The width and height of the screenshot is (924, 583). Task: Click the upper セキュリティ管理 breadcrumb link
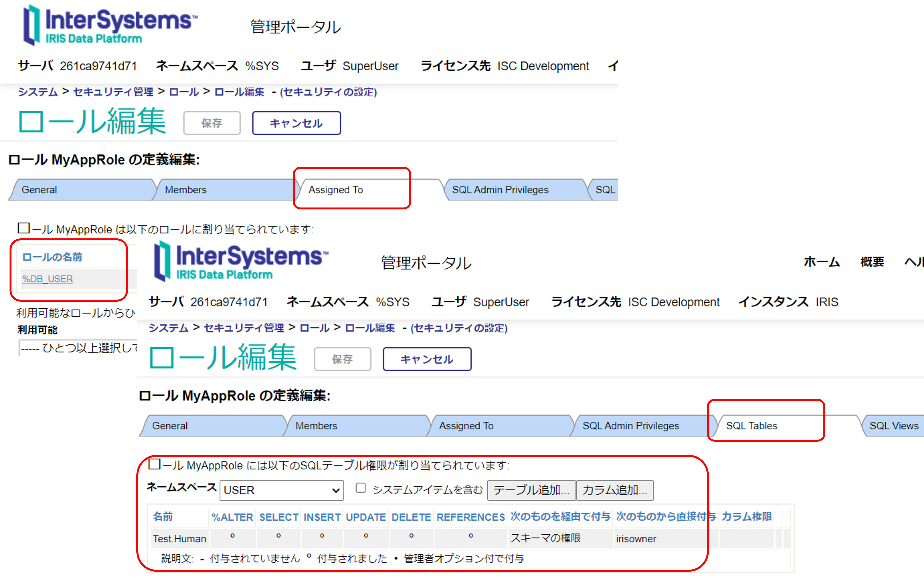[x=113, y=92]
